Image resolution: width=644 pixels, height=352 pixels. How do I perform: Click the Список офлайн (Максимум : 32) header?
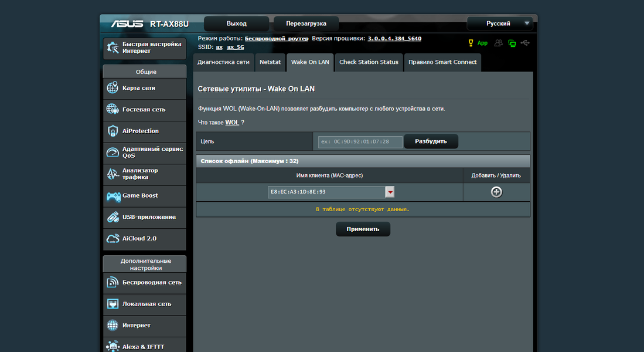tap(363, 161)
